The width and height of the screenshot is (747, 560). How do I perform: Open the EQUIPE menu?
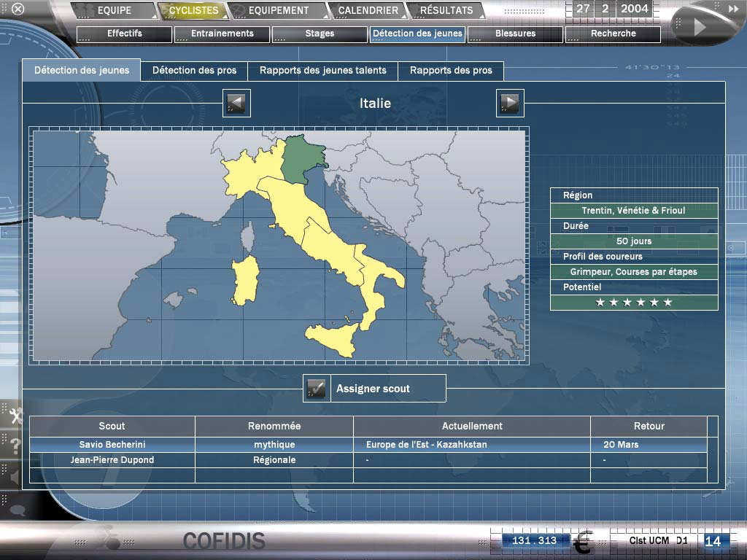pyautogui.click(x=114, y=11)
